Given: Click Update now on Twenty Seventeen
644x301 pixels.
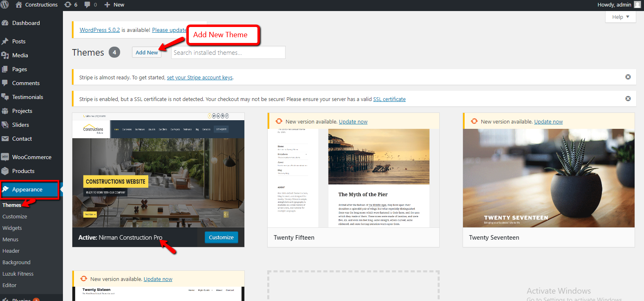Looking at the screenshot, I should pos(548,121).
